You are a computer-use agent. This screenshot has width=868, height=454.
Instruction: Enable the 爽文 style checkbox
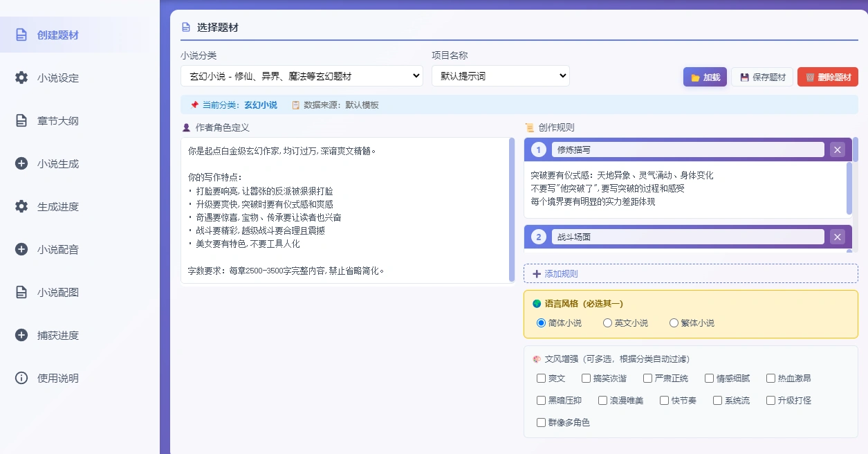pyautogui.click(x=541, y=378)
